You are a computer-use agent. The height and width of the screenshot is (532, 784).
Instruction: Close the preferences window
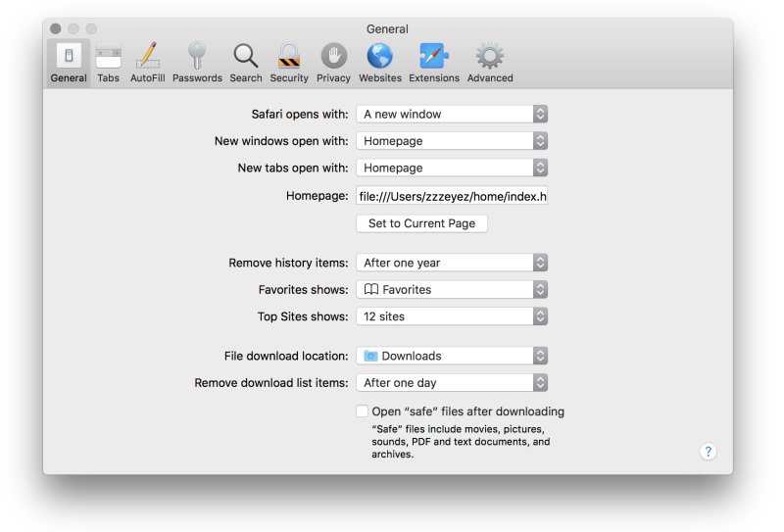point(56,28)
